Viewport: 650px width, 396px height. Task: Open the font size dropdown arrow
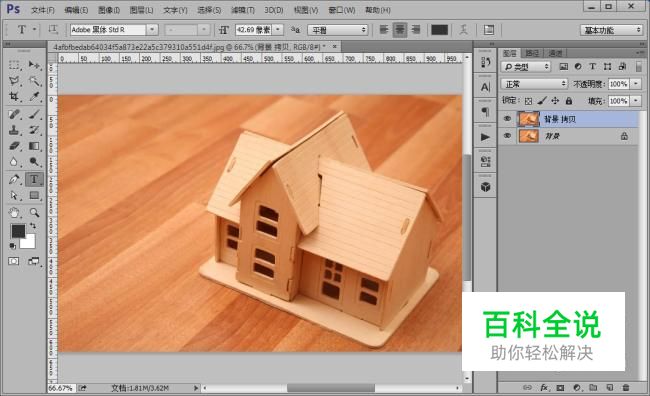(278, 30)
